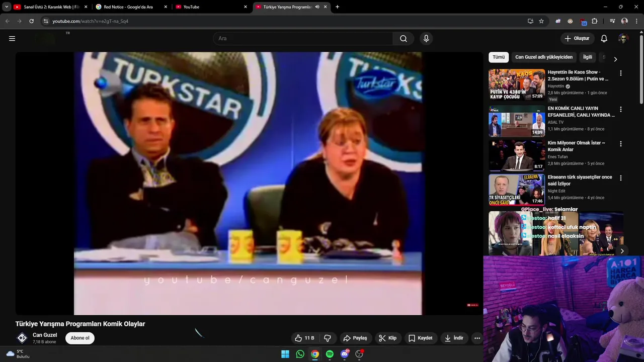This screenshot has height=362, width=644.
Task: Open more actions ellipsis under the video
Action: 477,338
